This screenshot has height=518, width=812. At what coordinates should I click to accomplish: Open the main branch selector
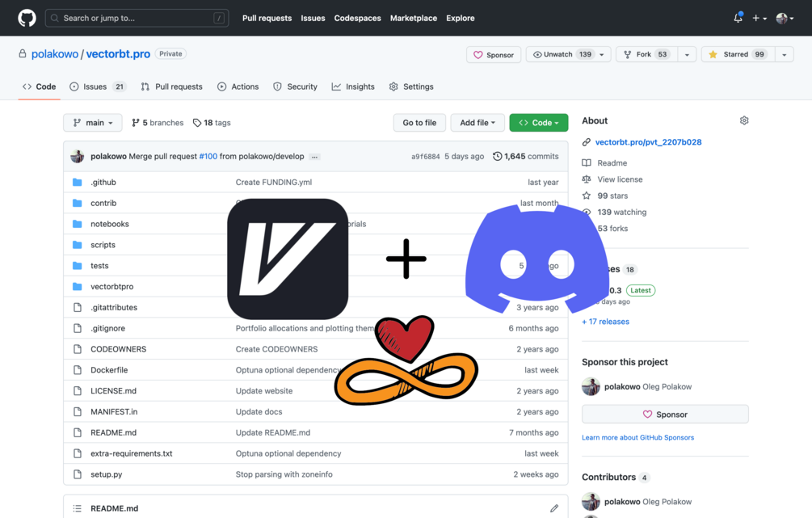[x=93, y=123]
